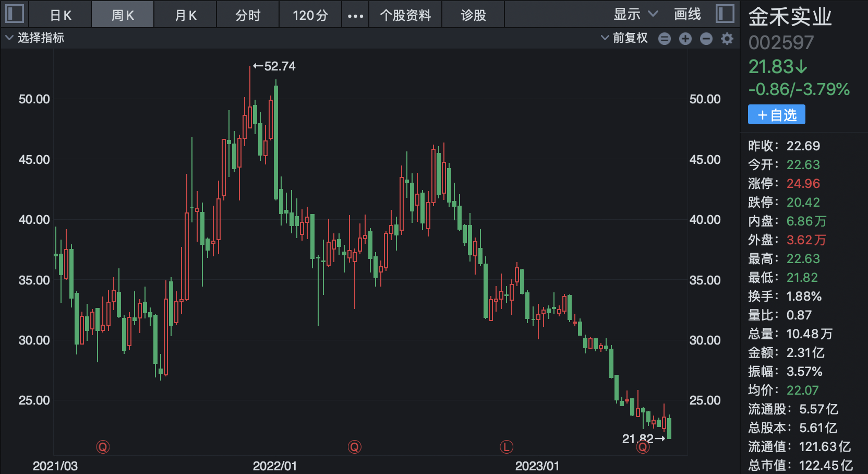This screenshot has height=474, width=868.
Task: Click the right panel toggle icon next to 画线
Action: coord(726,14)
